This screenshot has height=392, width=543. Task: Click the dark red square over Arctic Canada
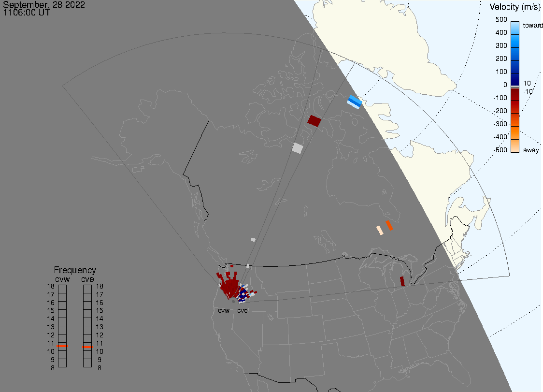tap(314, 121)
